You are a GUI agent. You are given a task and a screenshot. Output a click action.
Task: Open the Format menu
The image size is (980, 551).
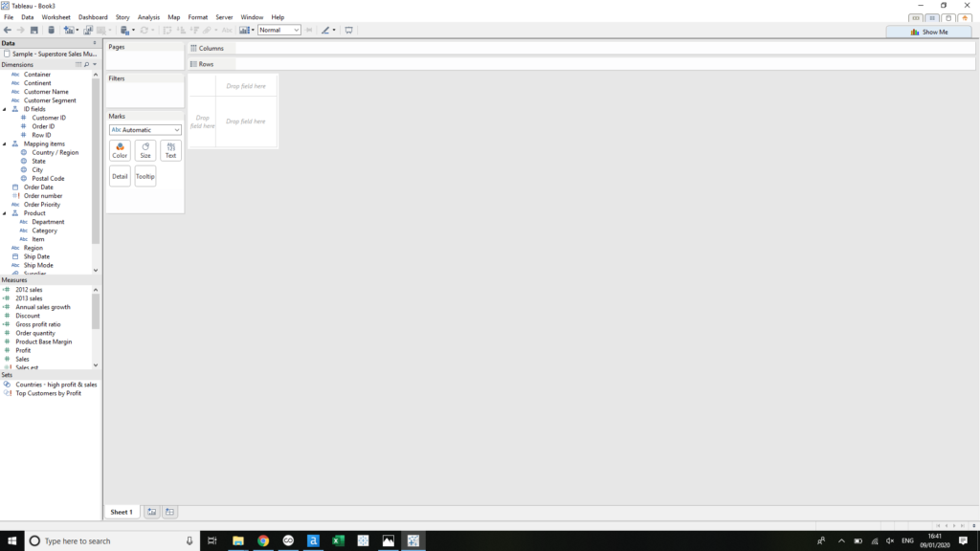pos(197,17)
